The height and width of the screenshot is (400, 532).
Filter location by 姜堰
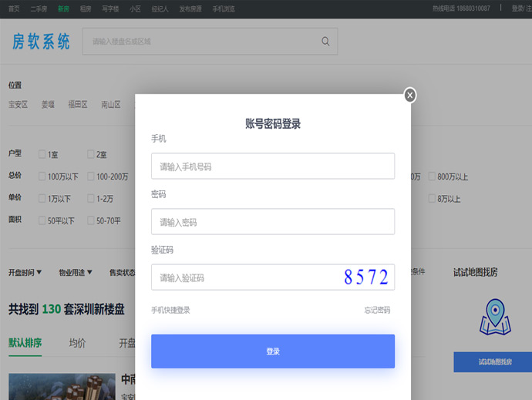point(48,105)
